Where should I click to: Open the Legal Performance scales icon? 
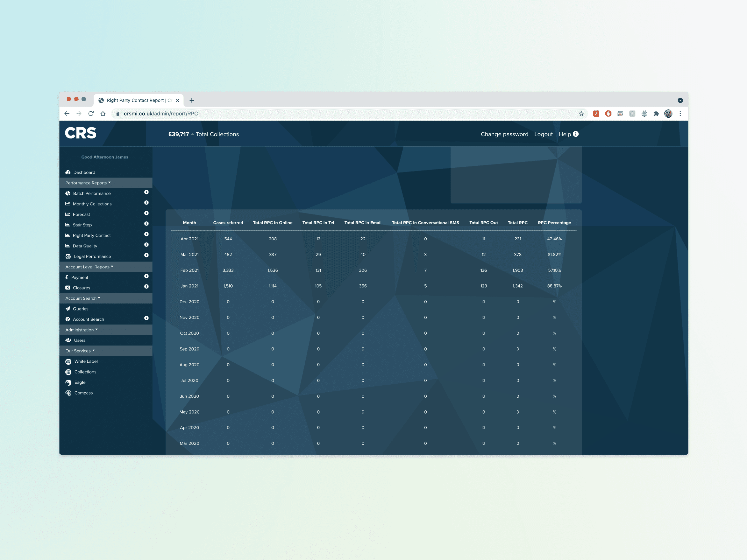click(x=68, y=256)
